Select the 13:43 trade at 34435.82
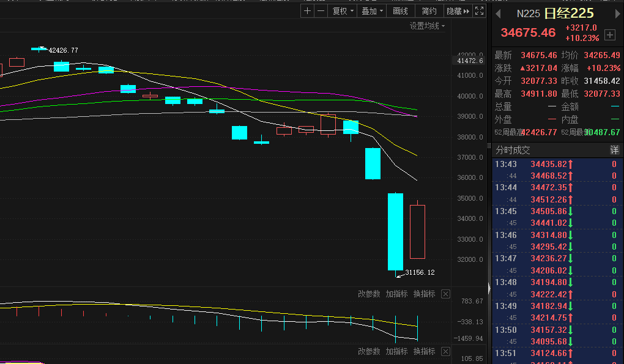The height and width of the screenshot is (364, 624). point(557,164)
